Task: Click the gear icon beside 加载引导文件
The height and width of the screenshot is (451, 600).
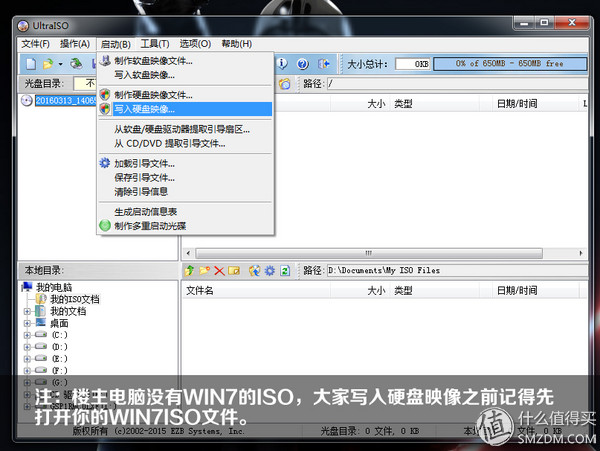Action: tap(105, 163)
